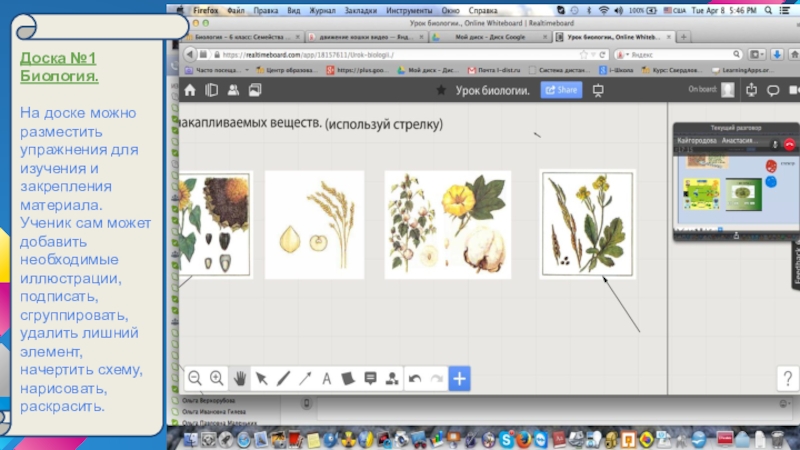The height and width of the screenshot is (450, 800).
Task: Hang up with the red end-call button
Action: [x=789, y=144]
